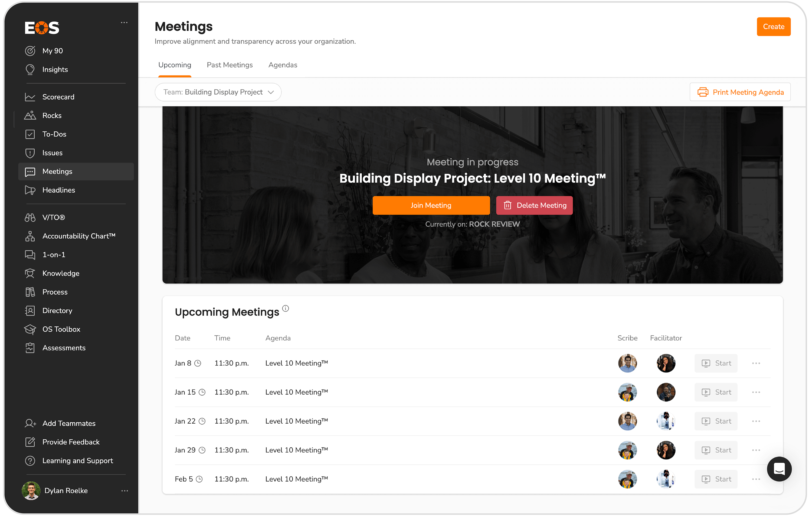Click the Issues shield icon
Screen dimensions: 812x516
[x=30, y=153]
